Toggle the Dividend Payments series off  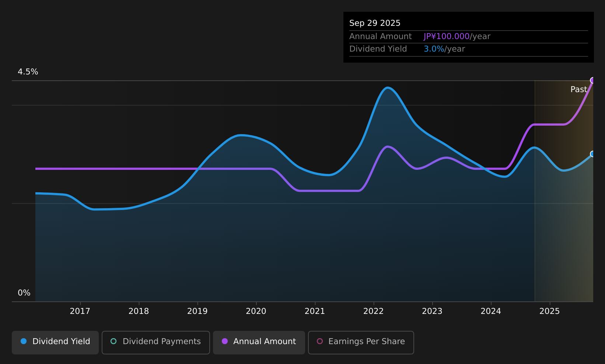coord(155,342)
